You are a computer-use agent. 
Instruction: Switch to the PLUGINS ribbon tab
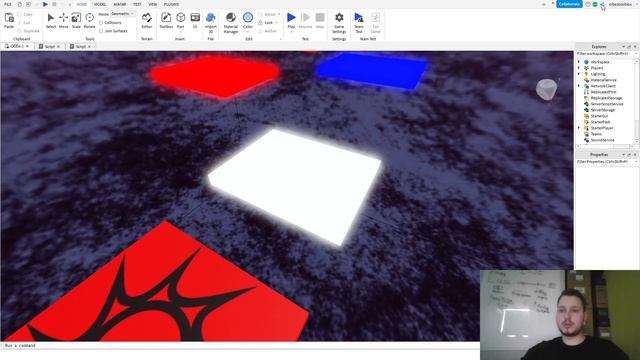coord(171,4)
